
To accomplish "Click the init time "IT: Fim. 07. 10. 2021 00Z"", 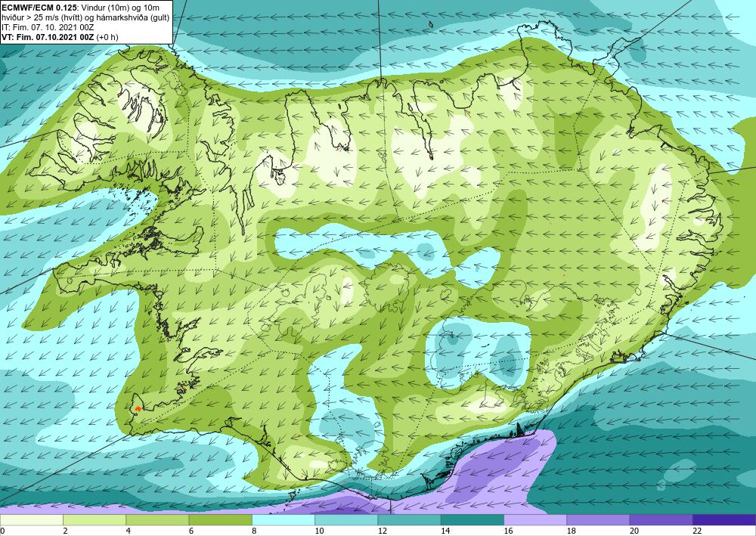I will point(48,27).
